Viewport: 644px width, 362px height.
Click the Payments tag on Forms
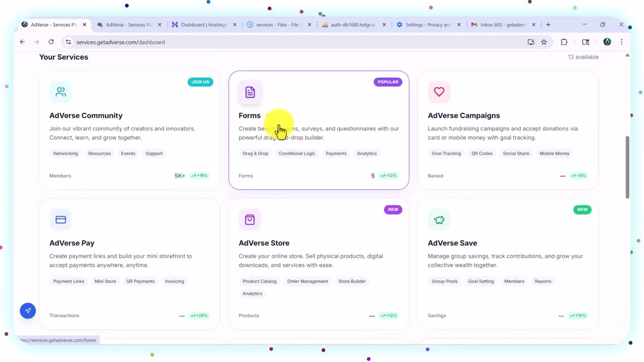coord(336,153)
